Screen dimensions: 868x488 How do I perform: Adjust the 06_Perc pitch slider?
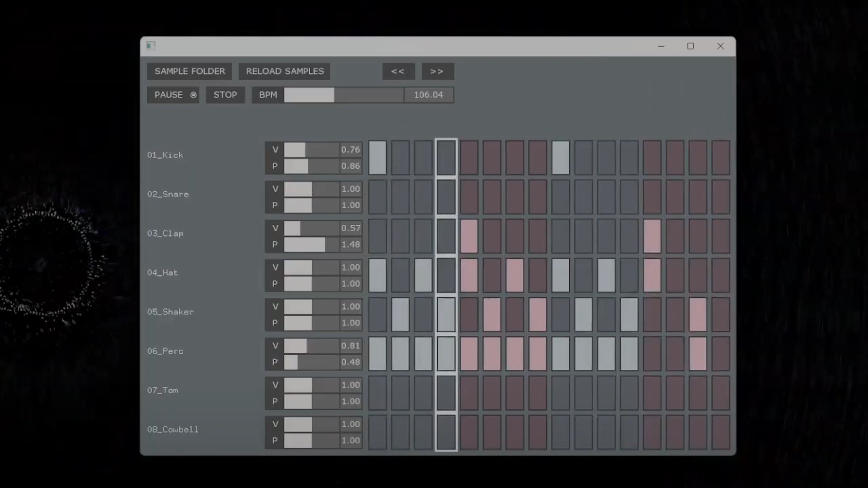click(x=311, y=362)
